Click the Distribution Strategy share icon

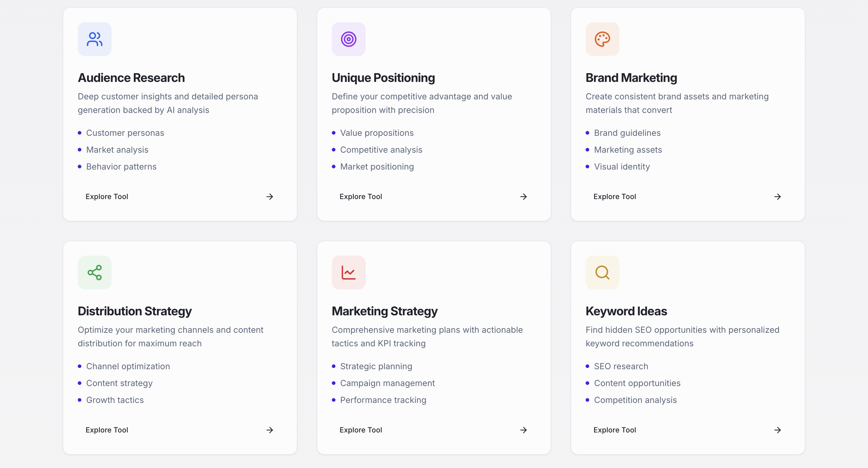pyautogui.click(x=94, y=272)
